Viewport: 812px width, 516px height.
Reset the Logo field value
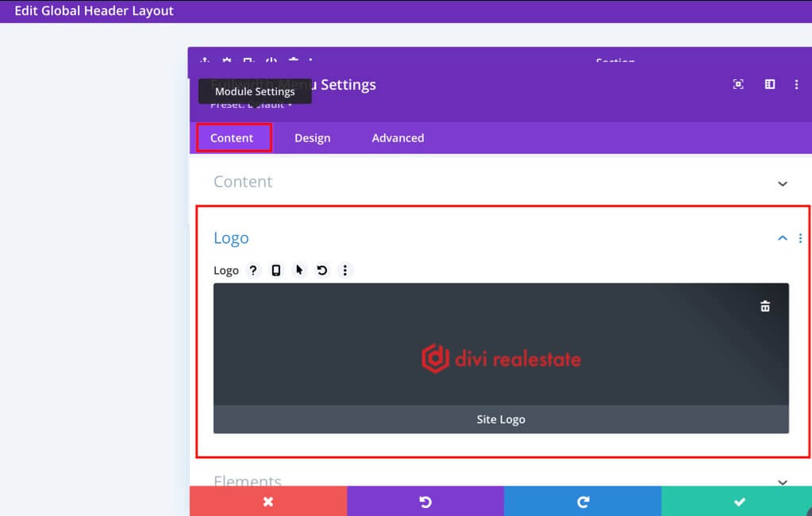tap(322, 271)
